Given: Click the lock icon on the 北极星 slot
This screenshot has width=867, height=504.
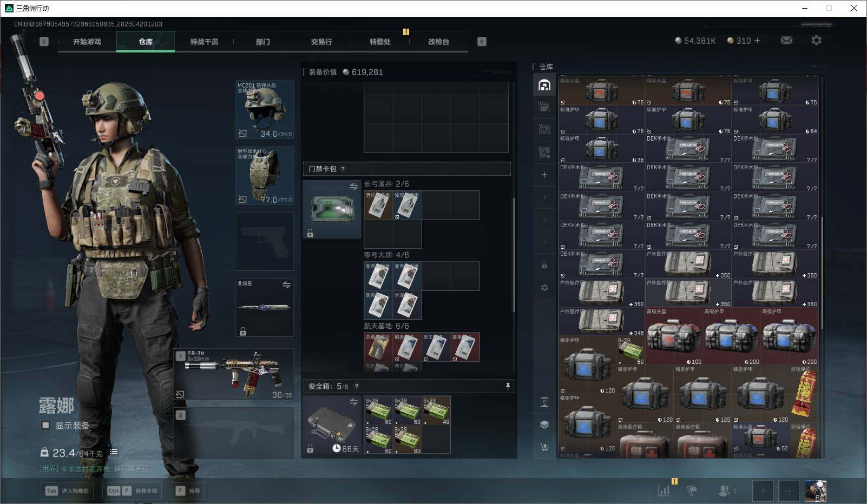Looking at the screenshot, I should click(243, 331).
